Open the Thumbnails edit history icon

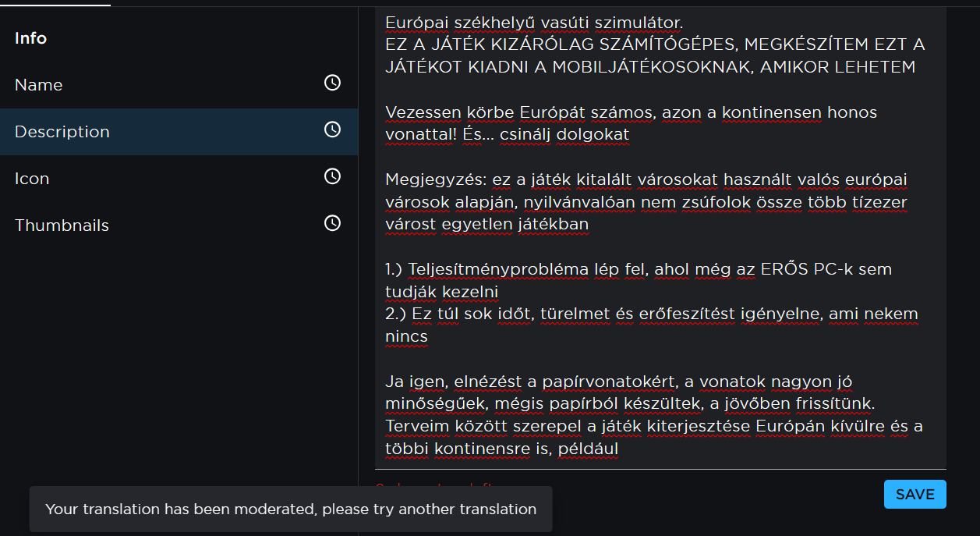pos(332,222)
